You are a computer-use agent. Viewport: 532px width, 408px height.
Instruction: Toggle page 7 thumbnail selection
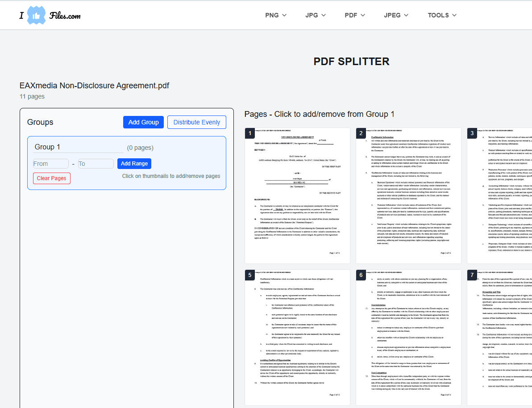point(500,338)
